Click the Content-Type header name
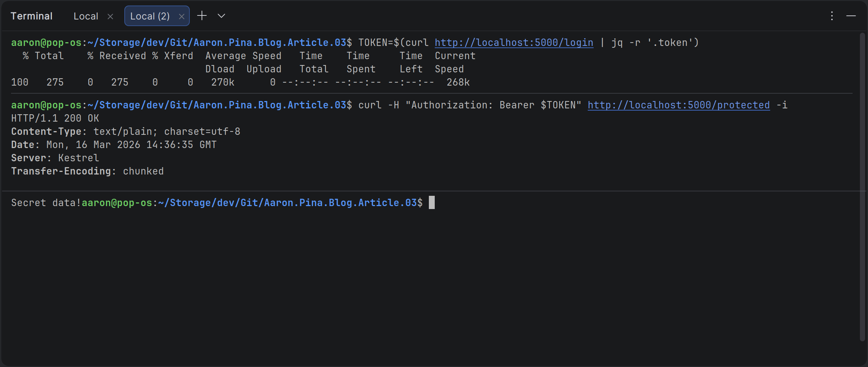 pos(46,132)
